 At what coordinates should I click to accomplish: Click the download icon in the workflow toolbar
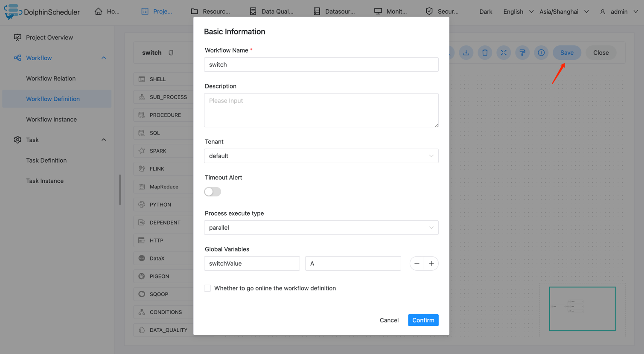pos(466,53)
